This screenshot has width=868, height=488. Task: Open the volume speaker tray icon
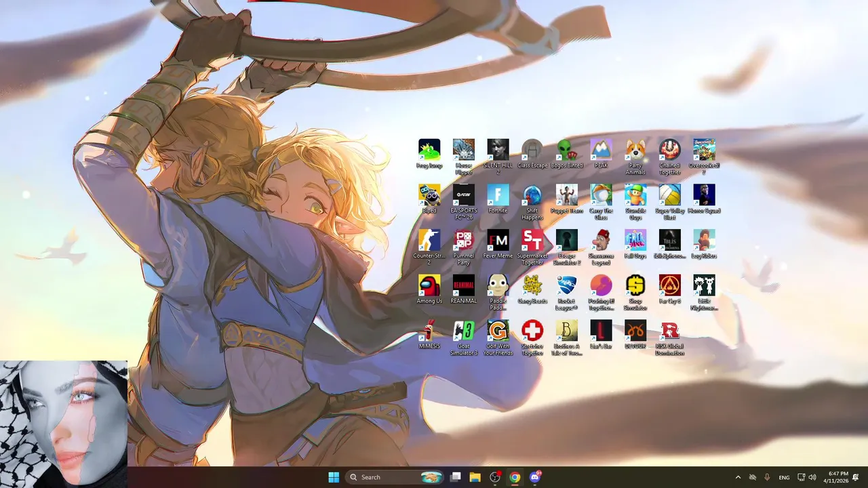(x=812, y=477)
